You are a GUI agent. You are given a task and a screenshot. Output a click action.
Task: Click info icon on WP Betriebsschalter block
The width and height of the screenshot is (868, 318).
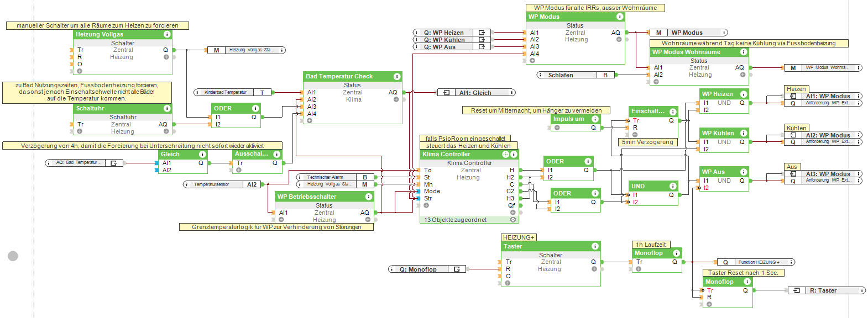368,197
